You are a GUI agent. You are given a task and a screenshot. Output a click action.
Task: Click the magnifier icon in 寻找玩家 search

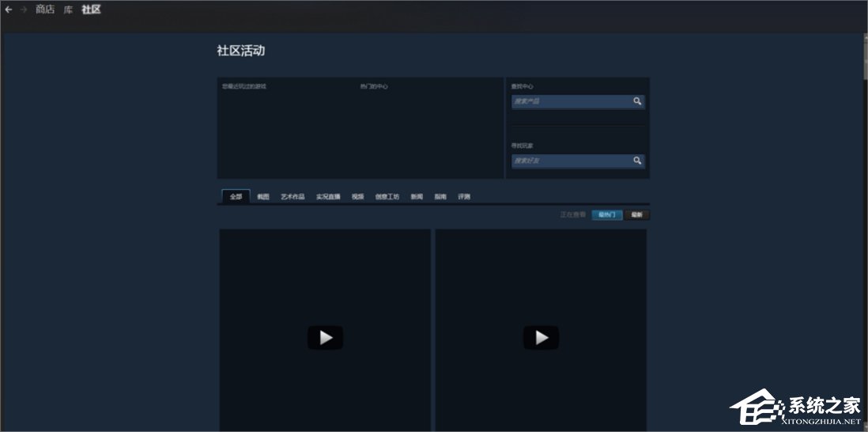tap(637, 161)
